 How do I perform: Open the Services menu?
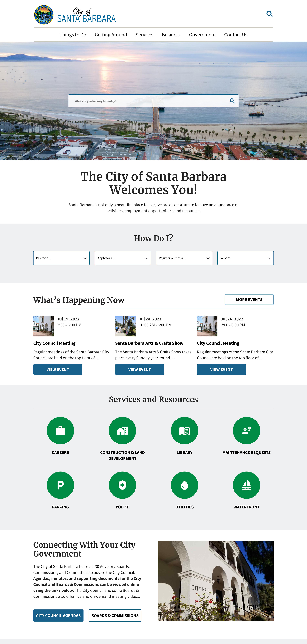[145, 35]
